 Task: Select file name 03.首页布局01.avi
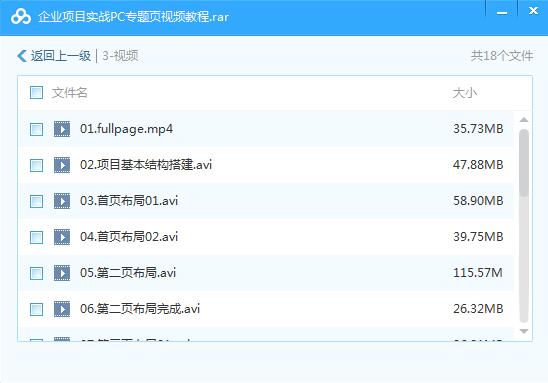tap(129, 201)
